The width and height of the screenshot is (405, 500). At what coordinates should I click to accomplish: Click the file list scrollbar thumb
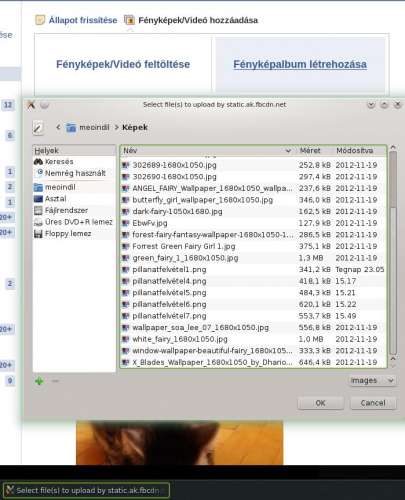(x=393, y=180)
